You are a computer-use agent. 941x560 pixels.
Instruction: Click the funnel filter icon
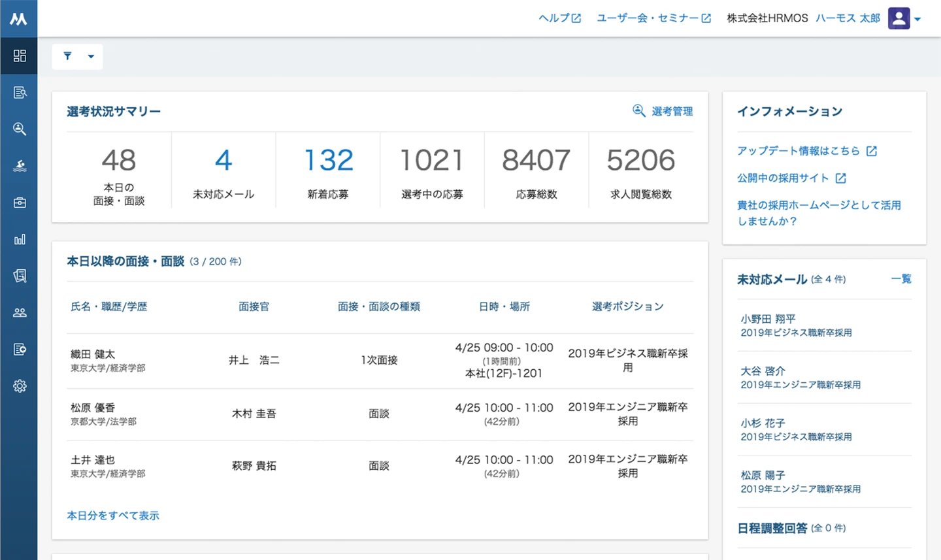click(x=67, y=56)
